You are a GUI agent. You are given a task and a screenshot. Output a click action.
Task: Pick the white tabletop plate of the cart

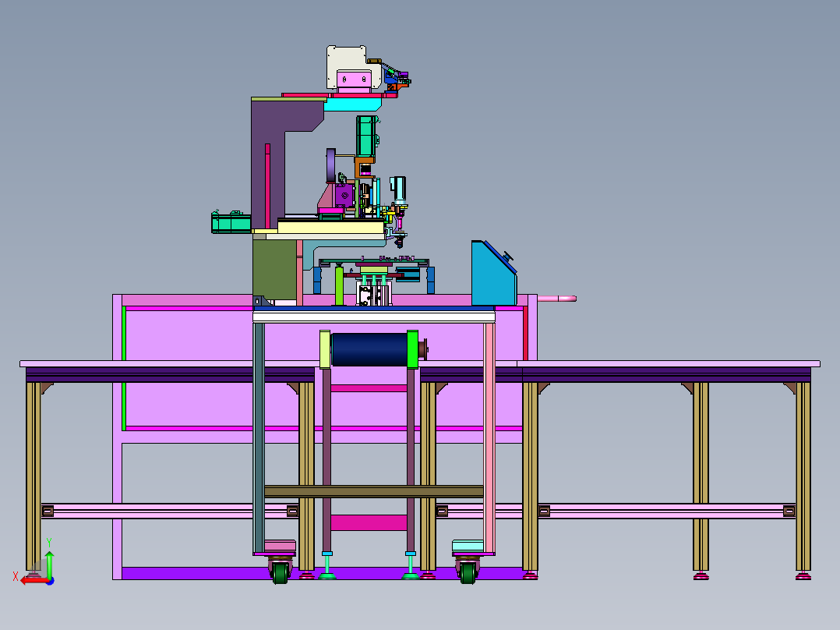[374, 317]
